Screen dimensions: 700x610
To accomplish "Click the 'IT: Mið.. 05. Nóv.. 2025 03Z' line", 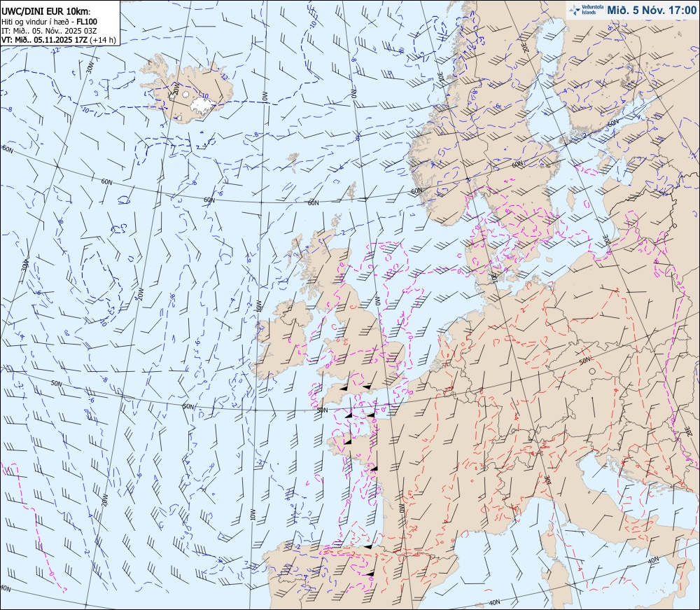I will pyautogui.click(x=50, y=31).
